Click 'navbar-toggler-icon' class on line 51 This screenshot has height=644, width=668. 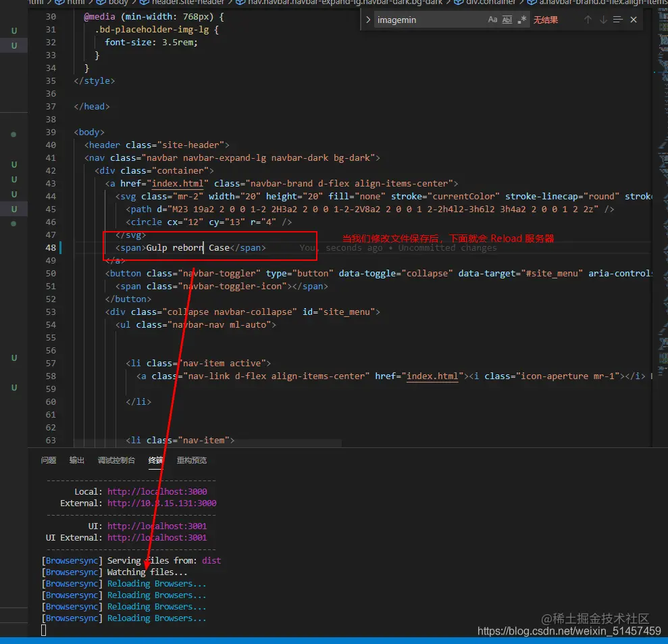[232, 286]
